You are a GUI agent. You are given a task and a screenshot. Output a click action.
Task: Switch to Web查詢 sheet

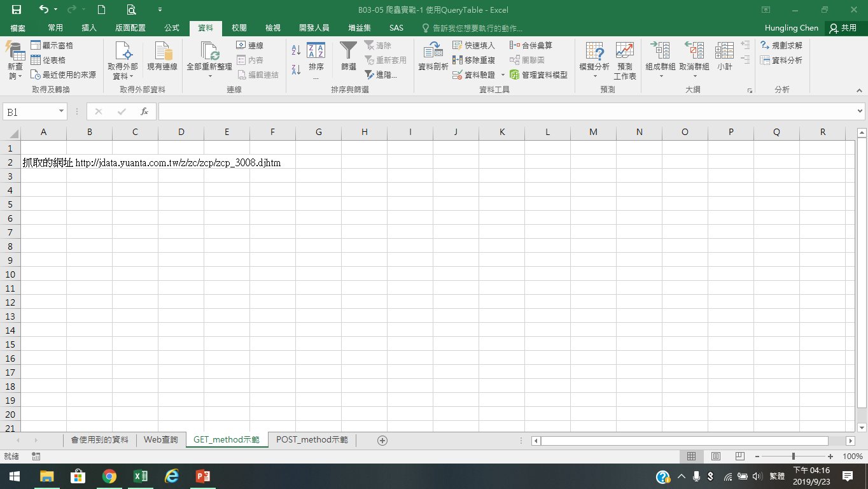[x=161, y=440]
